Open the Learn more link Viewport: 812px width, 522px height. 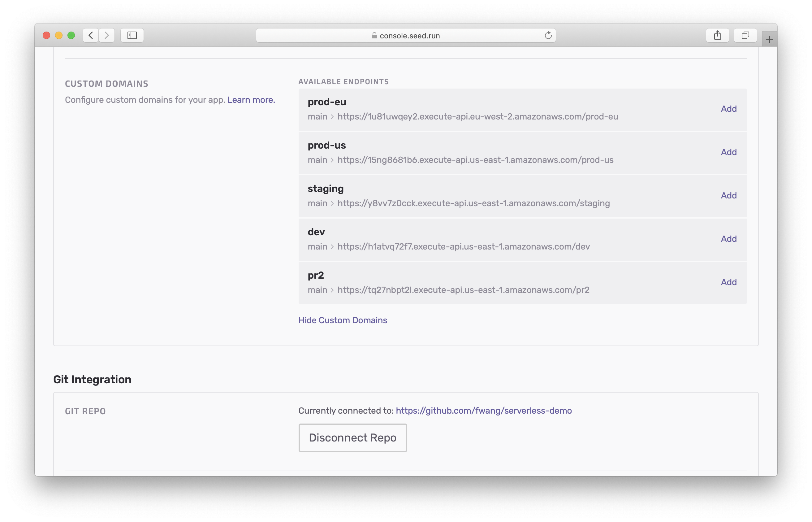(251, 100)
